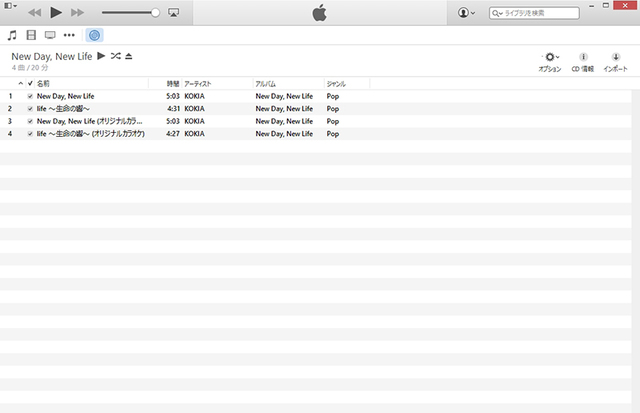Click the fast-forward (next track) button
The width and height of the screenshot is (640, 413).
pyautogui.click(x=78, y=13)
